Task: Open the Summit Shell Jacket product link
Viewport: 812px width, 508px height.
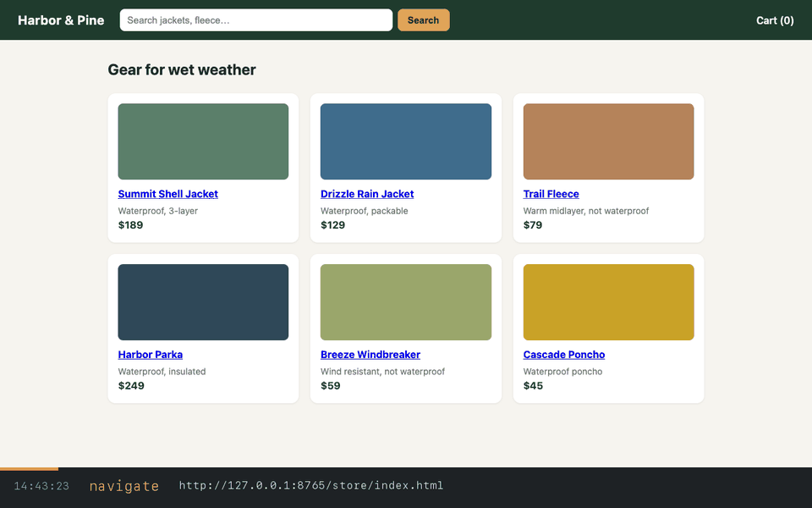Action: coord(167,194)
